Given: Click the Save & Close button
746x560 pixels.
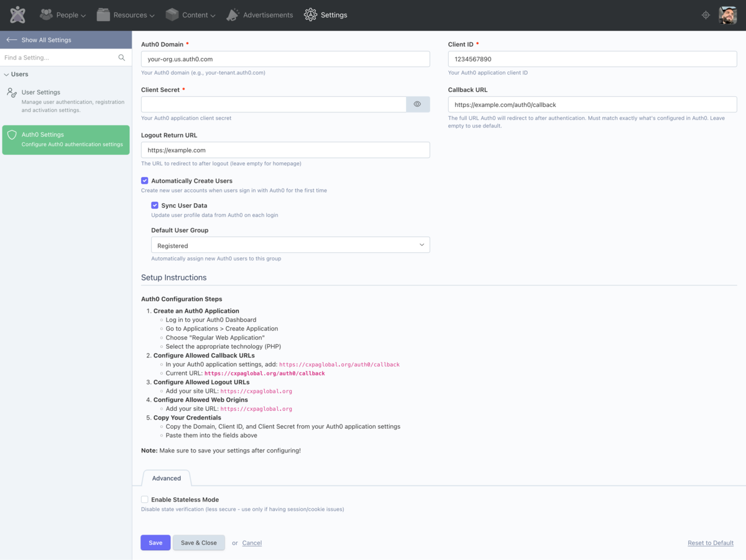Looking at the screenshot, I should tap(199, 543).
